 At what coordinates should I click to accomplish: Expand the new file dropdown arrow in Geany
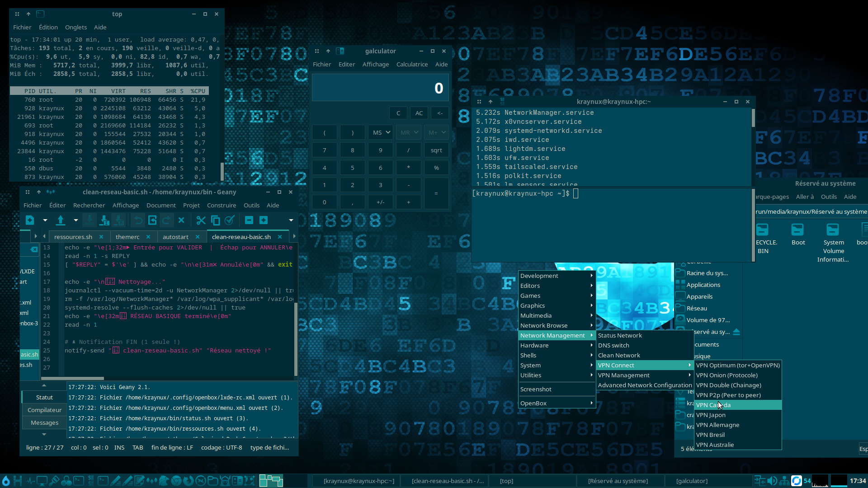(x=45, y=220)
